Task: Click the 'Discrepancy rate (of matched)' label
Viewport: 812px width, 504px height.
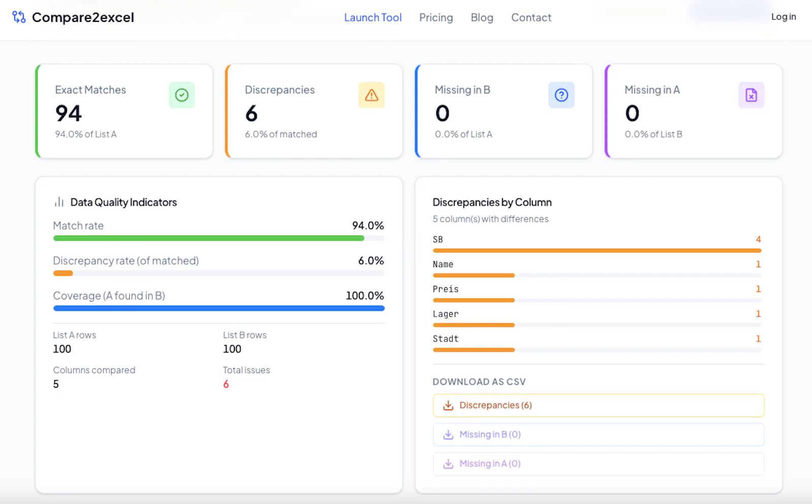Action: [x=126, y=261]
